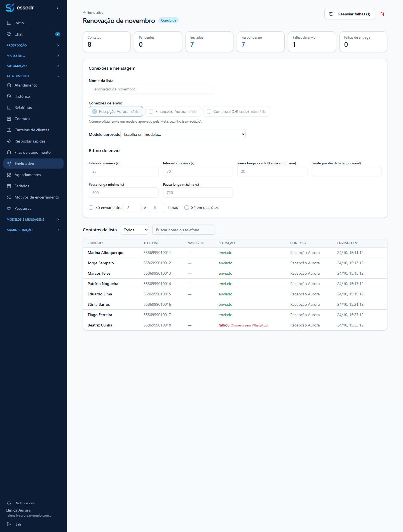Screen dimensions: 403x532
Task: Check 'Só em dias úteis'
Action: [x=187, y=207]
